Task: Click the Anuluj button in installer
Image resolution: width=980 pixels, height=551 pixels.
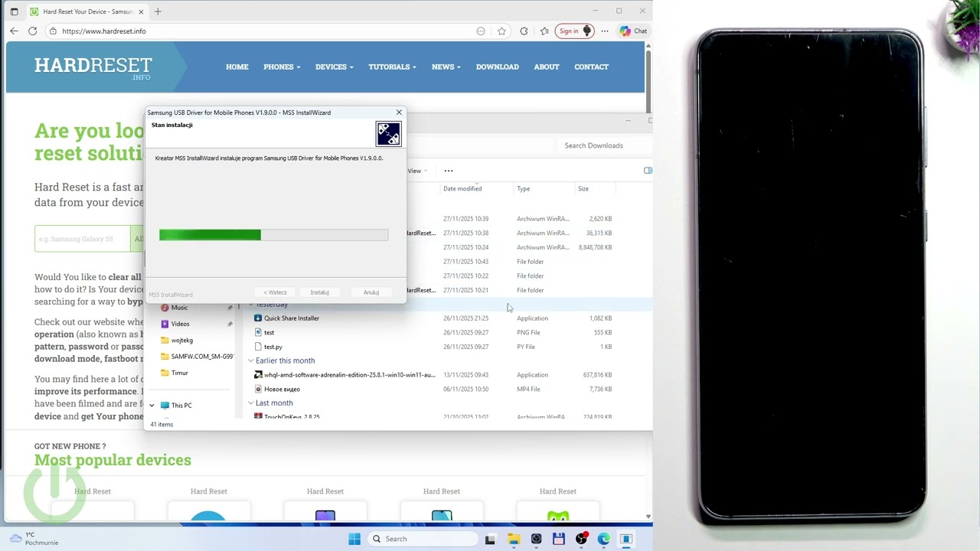Action: [371, 292]
